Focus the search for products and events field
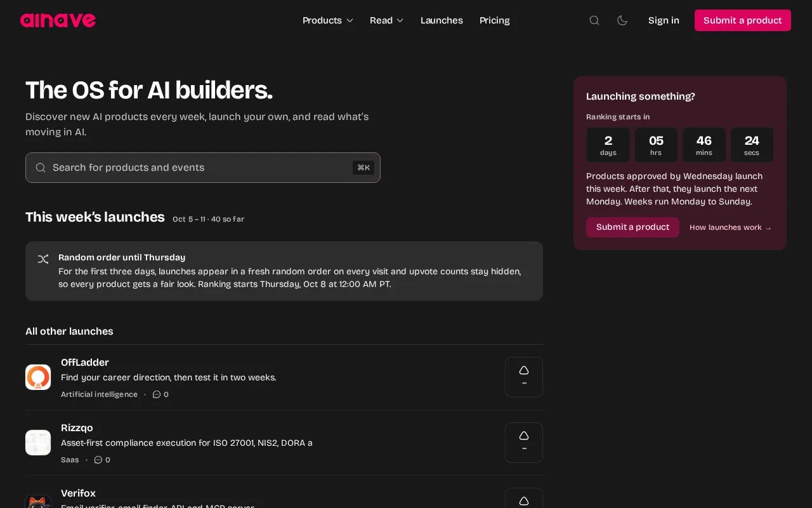This screenshot has height=508, width=812. pyautogui.click(x=203, y=168)
